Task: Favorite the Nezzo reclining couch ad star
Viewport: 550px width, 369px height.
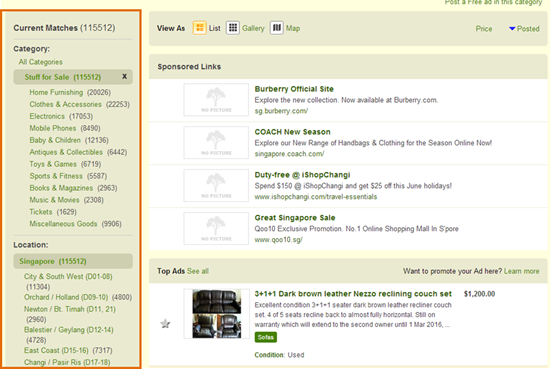Action: click(165, 323)
